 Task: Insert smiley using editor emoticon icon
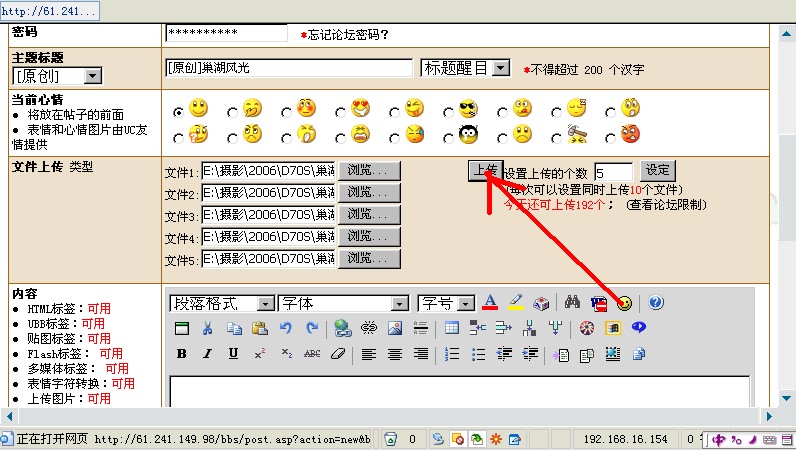point(625,303)
